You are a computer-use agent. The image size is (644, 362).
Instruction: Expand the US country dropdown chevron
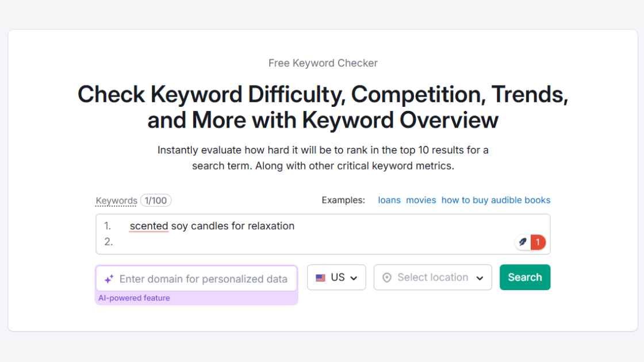click(354, 278)
